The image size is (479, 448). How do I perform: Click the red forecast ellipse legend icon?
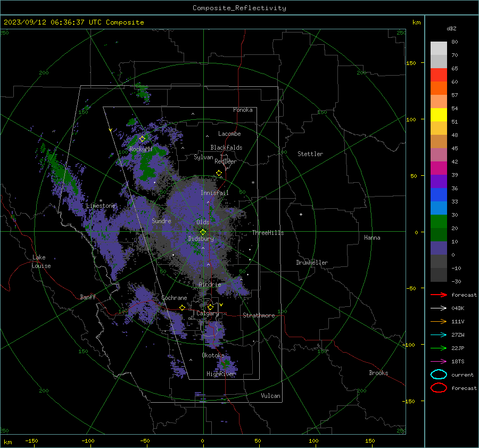click(439, 388)
